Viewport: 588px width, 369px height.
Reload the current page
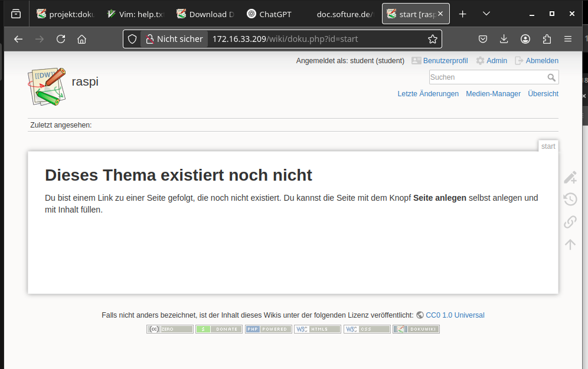(60, 39)
